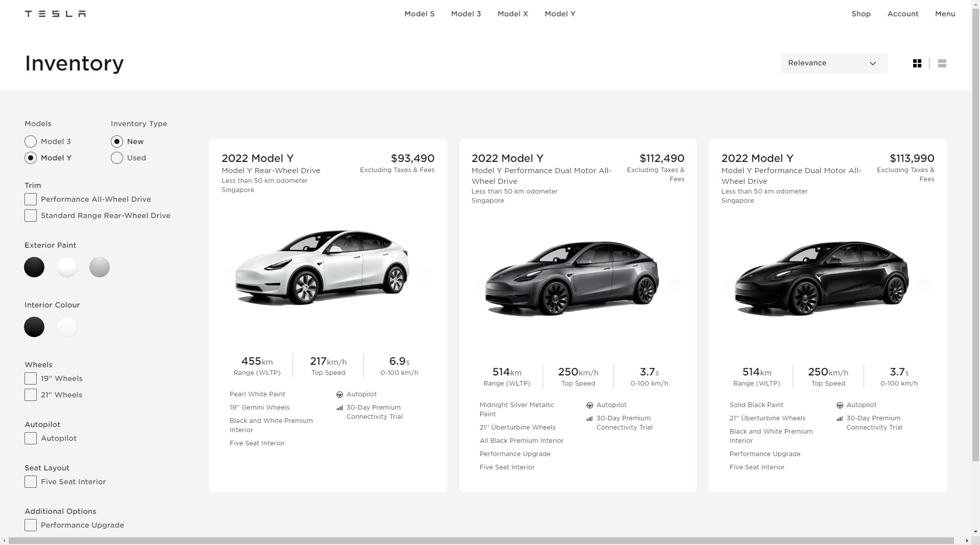The width and height of the screenshot is (980, 545).
Task: Show next photo of white Model Y
Action: click(x=424, y=274)
